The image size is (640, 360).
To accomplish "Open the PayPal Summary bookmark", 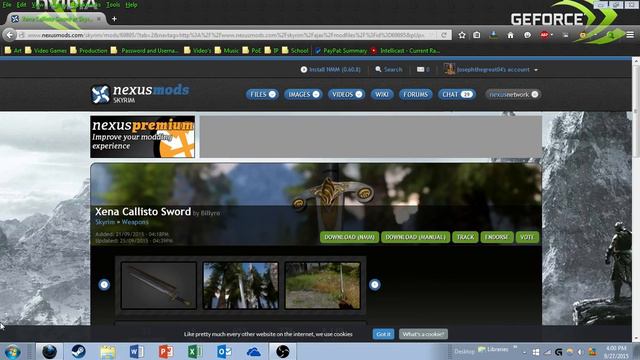I will click(341, 51).
